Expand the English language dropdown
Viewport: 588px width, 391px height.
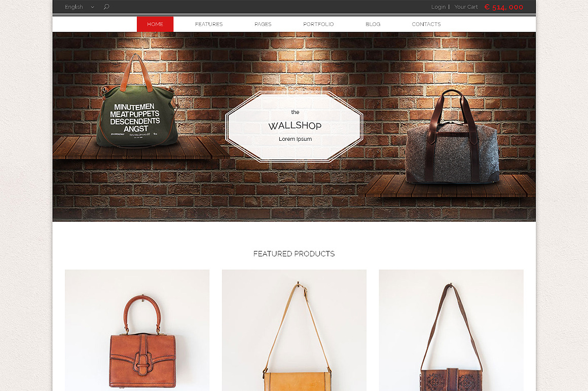point(79,7)
